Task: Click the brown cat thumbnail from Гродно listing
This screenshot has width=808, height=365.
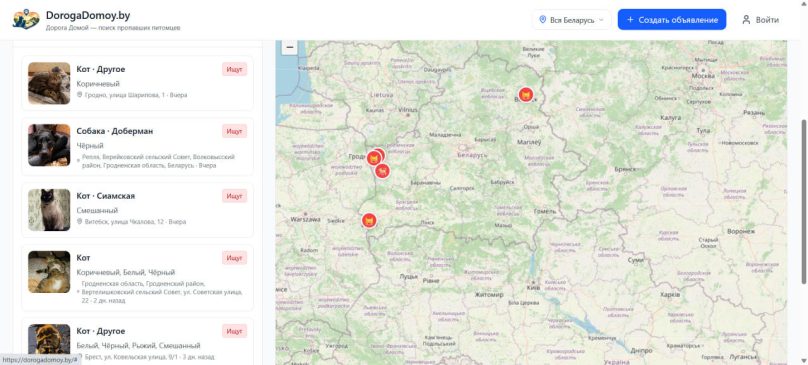Action: (49, 83)
